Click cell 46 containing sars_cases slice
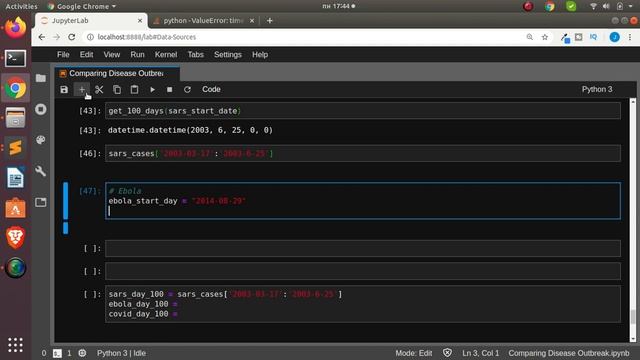 tap(363, 153)
